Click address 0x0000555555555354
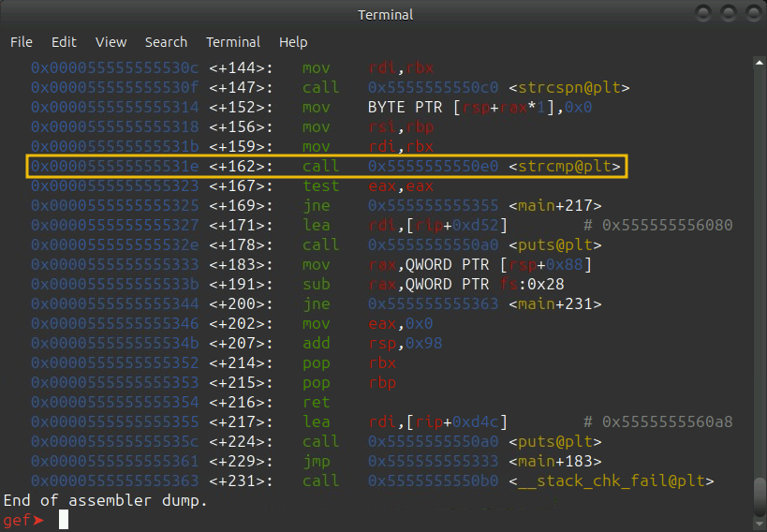This screenshot has height=532, width=767. tap(115, 403)
